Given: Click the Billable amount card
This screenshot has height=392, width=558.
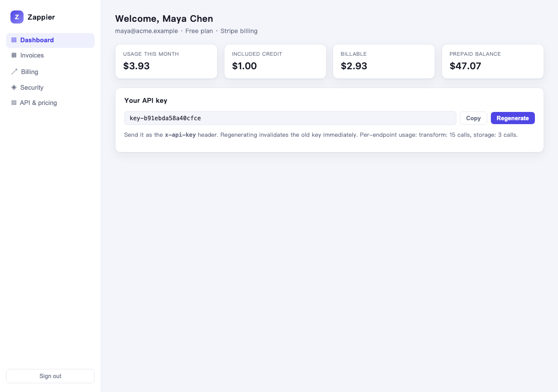Looking at the screenshot, I should 384,61.
